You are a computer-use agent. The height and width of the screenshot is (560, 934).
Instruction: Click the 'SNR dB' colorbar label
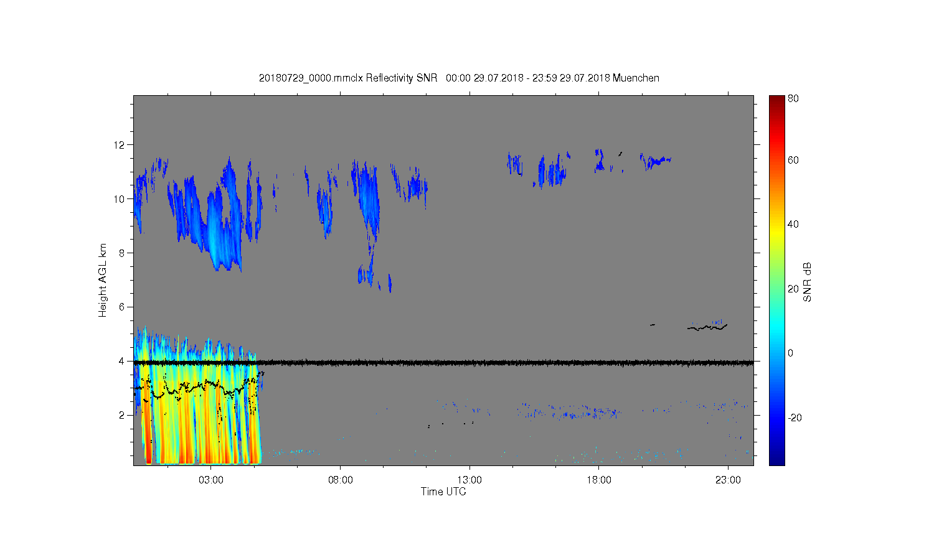(x=808, y=282)
